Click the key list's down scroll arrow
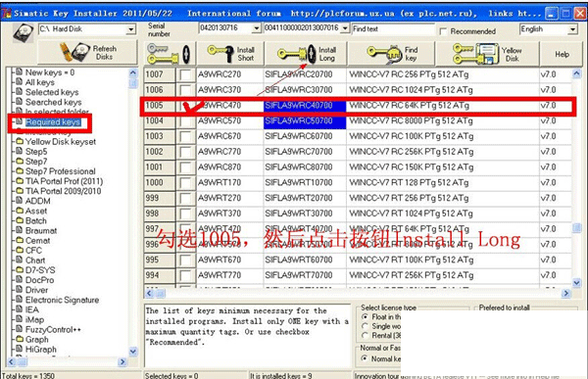 [x=577, y=283]
